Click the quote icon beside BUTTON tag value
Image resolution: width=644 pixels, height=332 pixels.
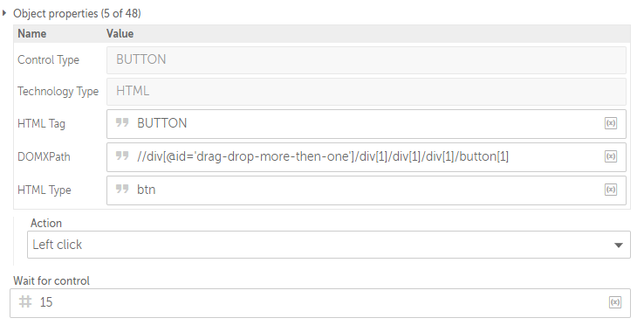point(122,122)
